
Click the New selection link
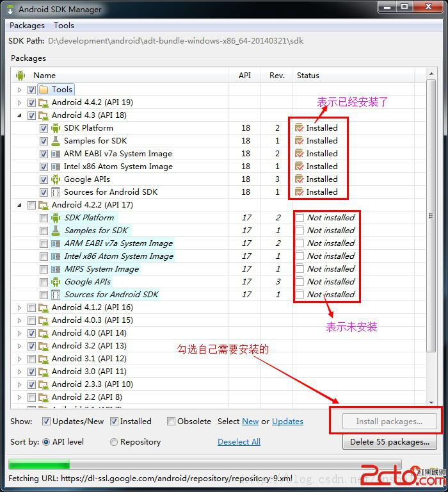click(250, 422)
